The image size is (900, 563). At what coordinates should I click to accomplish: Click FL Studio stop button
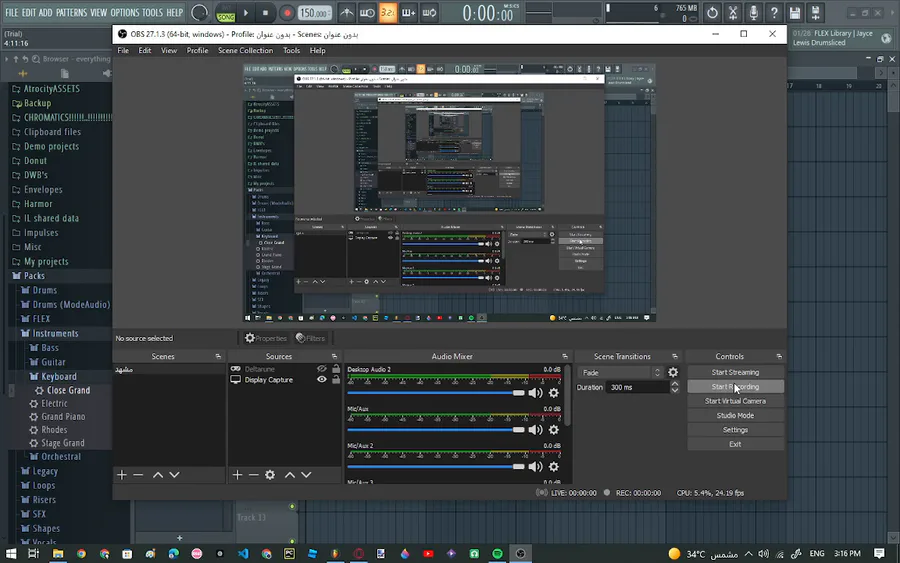(265, 13)
